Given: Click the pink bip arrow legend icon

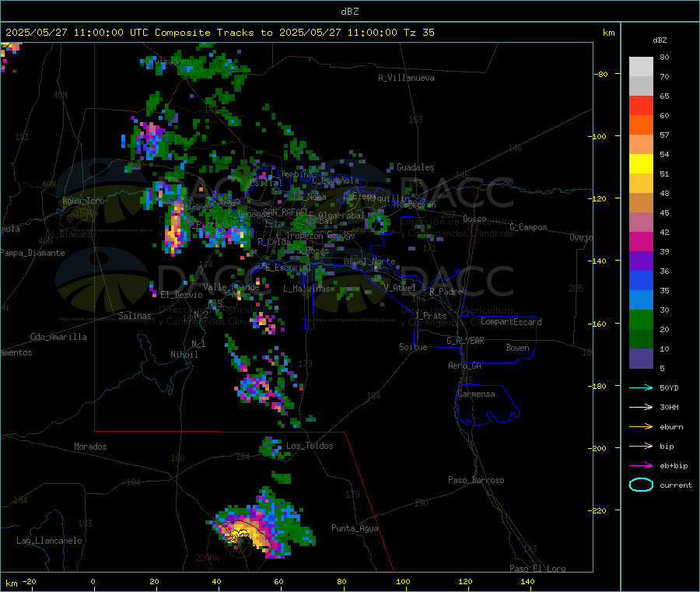Looking at the screenshot, I should [641, 446].
